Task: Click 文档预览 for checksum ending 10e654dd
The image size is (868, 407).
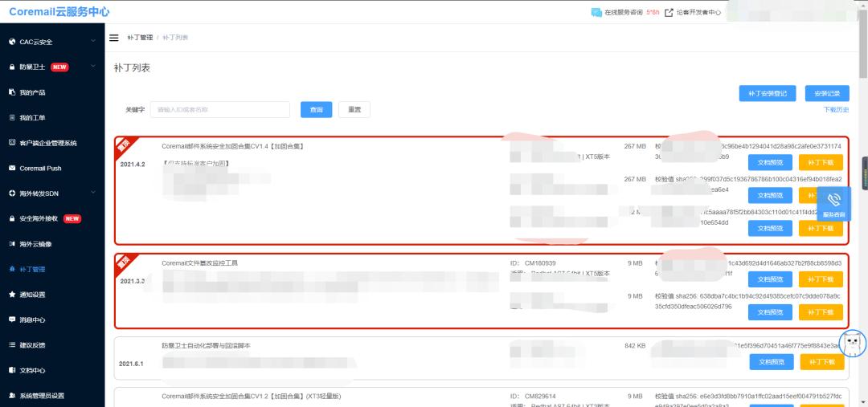Action: [770, 228]
